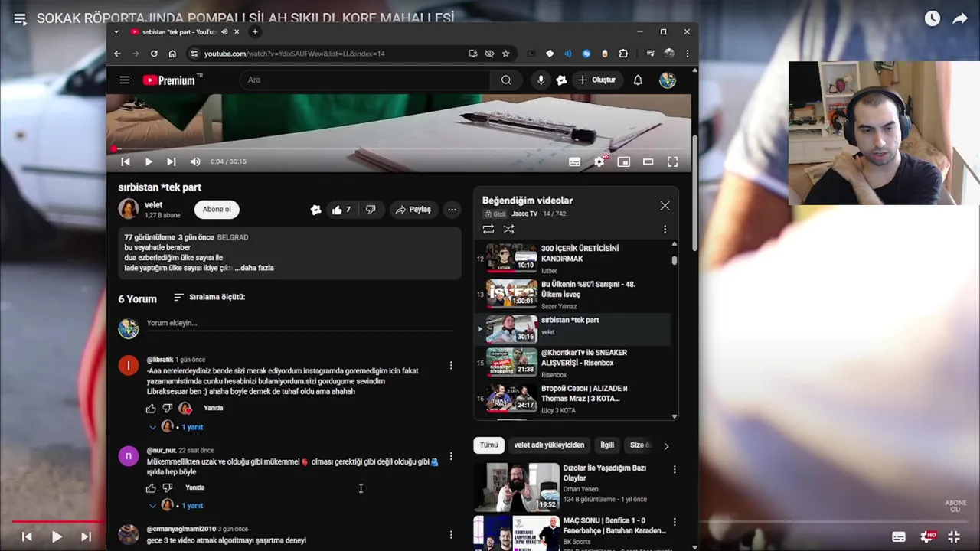This screenshot has width=980, height=551.
Task: Switch inner video to miniplayer
Action: click(x=623, y=161)
